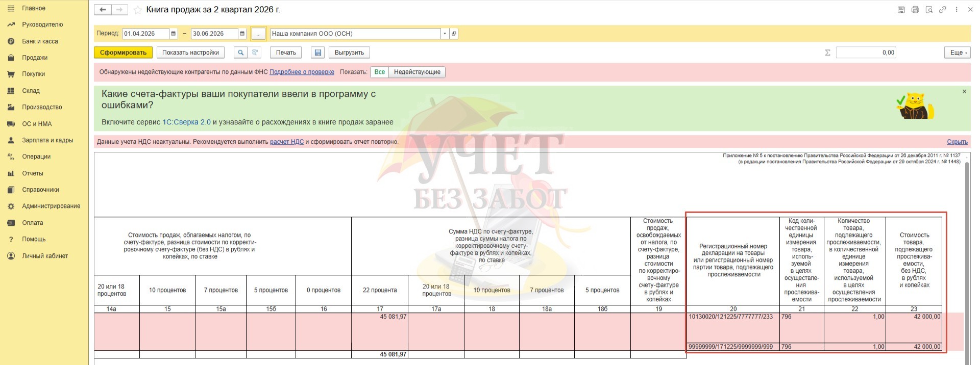Screen dimensions: 980x365
Task: Follow the "расчет НДС" link
Action: pos(286,142)
